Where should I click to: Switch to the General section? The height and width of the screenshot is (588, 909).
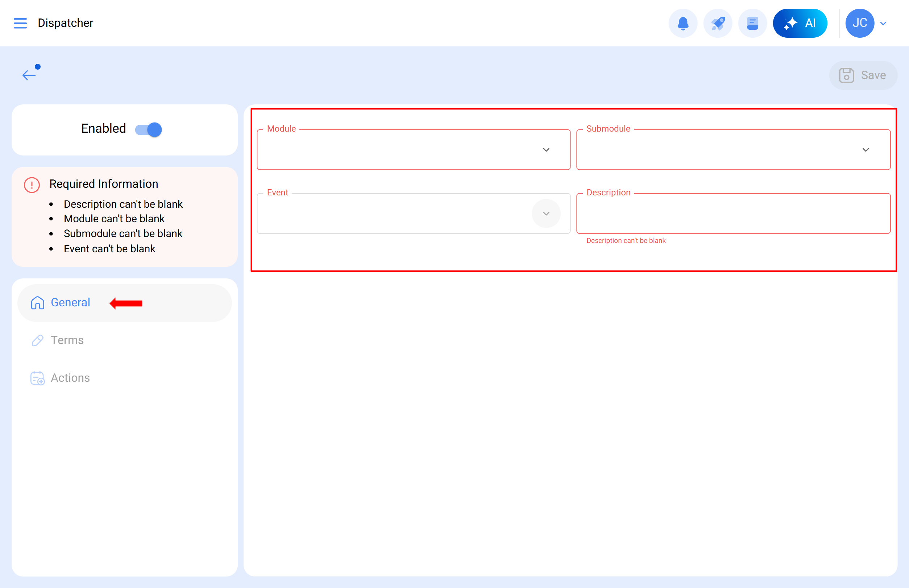point(70,302)
